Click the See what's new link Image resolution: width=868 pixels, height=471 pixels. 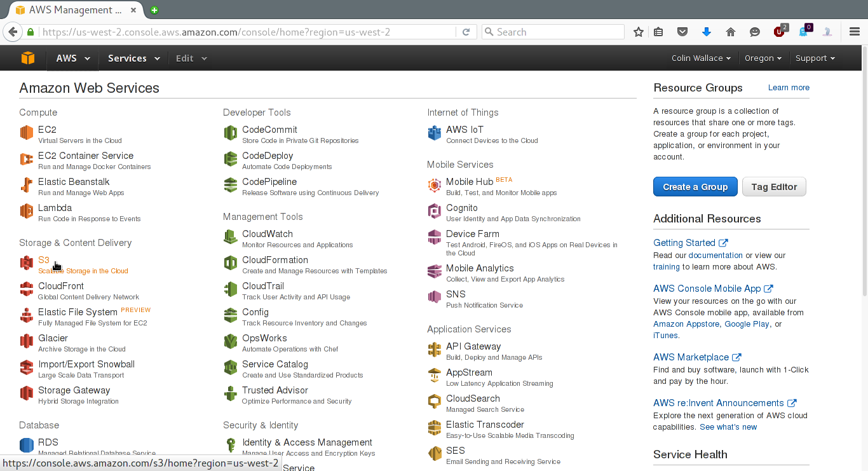728,427
